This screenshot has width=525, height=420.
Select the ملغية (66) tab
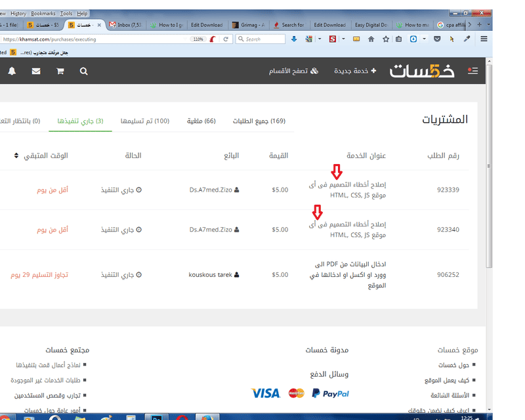(x=201, y=121)
